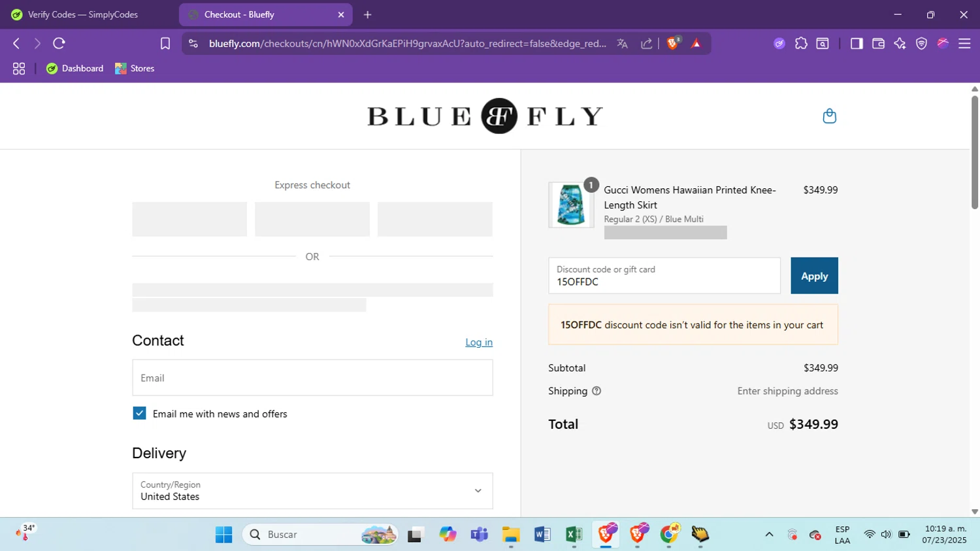This screenshot has width=980, height=551.
Task: Expand the Country/Region dropdown
Action: [x=312, y=491]
